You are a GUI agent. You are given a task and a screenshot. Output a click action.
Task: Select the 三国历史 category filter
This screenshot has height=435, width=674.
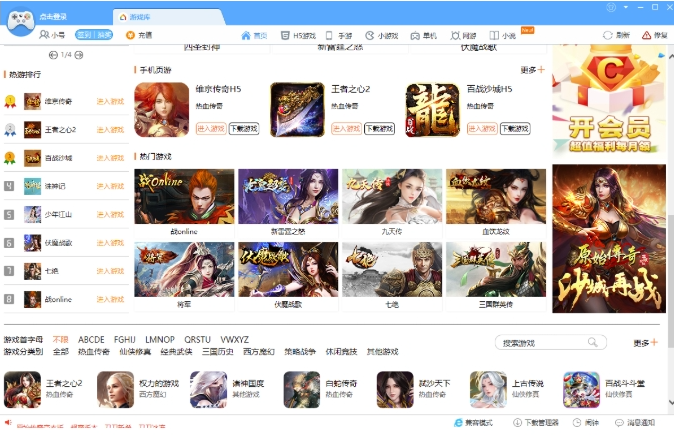218,352
